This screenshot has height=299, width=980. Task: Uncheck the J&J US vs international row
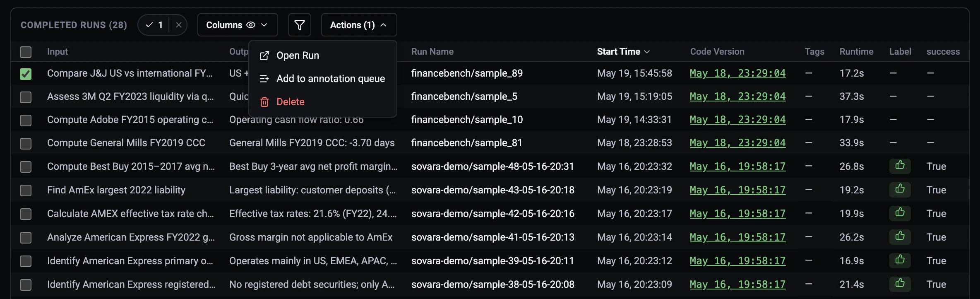point(26,74)
